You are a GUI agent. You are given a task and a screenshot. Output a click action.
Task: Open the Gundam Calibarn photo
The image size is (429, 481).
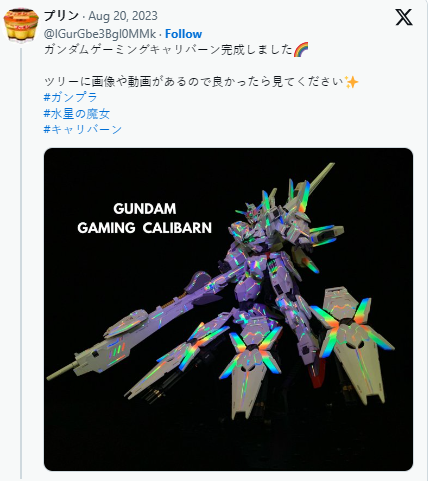(228, 309)
